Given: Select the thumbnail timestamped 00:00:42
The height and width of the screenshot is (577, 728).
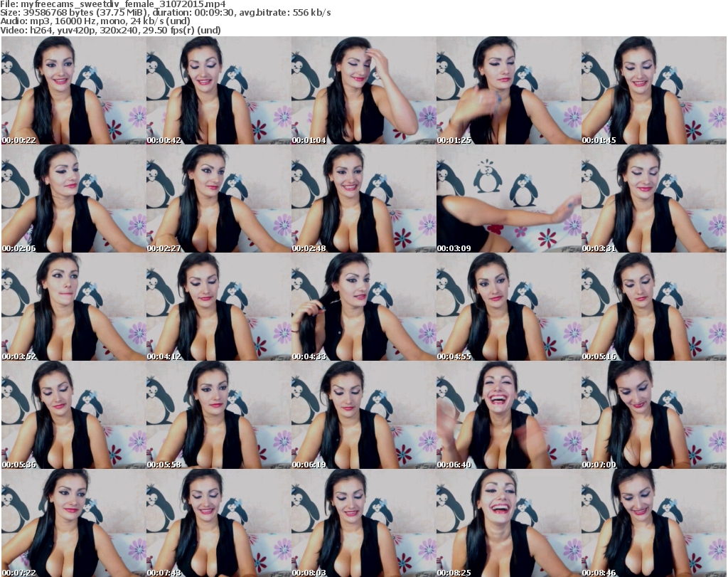Looking at the screenshot, I should (219, 90).
